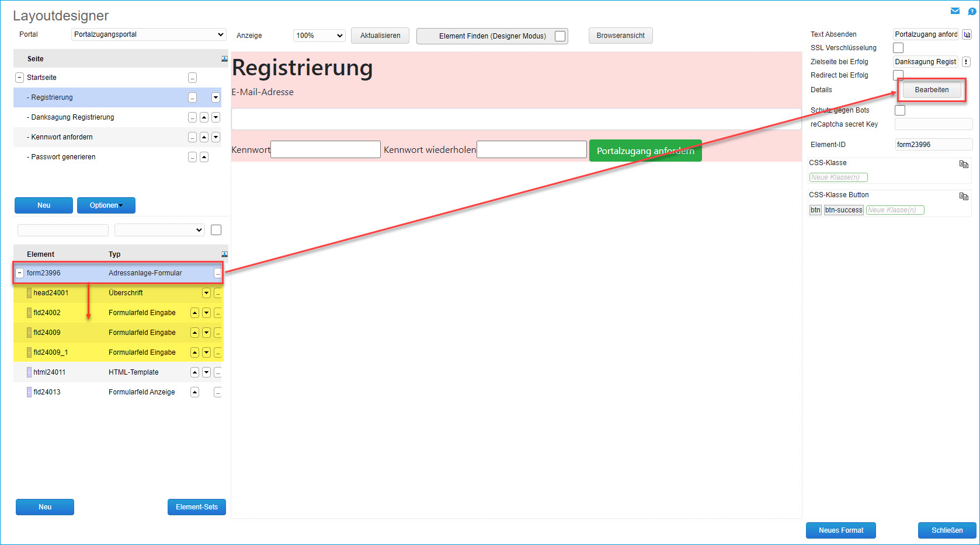Move Passwort generieren page up

tap(204, 157)
